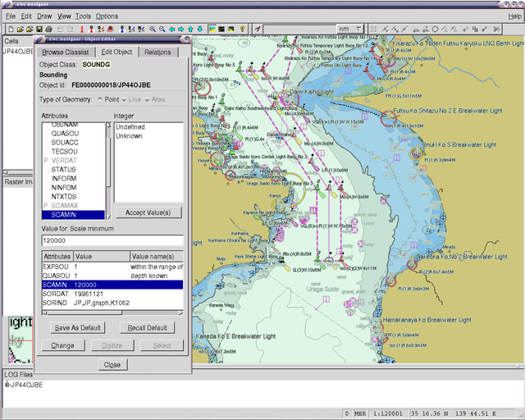The width and height of the screenshot is (525, 420).
Task: Click the circle draw tool icon
Action: (435, 29)
